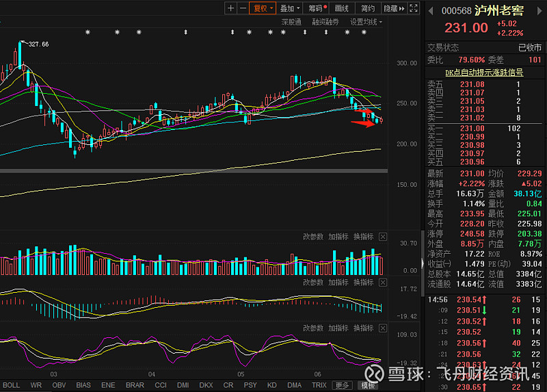Click 换指标 on the MACD panel
547x392 pixels.
(364, 283)
